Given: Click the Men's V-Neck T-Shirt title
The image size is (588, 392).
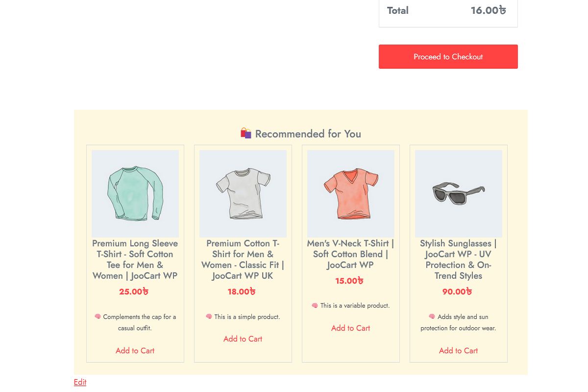Looking at the screenshot, I should point(350,254).
